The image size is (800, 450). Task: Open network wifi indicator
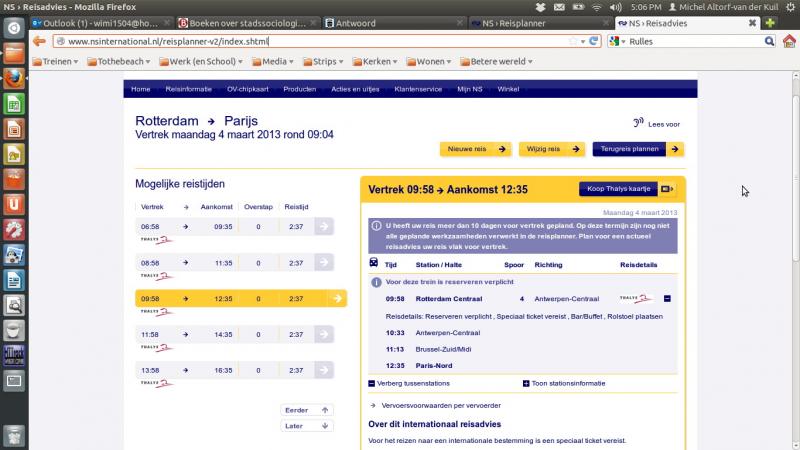pos(596,7)
